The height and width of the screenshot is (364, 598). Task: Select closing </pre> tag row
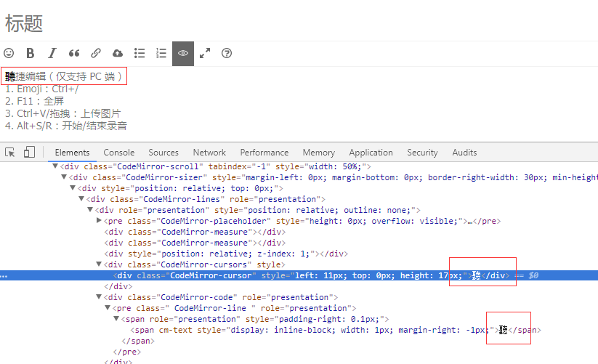[127, 352]
